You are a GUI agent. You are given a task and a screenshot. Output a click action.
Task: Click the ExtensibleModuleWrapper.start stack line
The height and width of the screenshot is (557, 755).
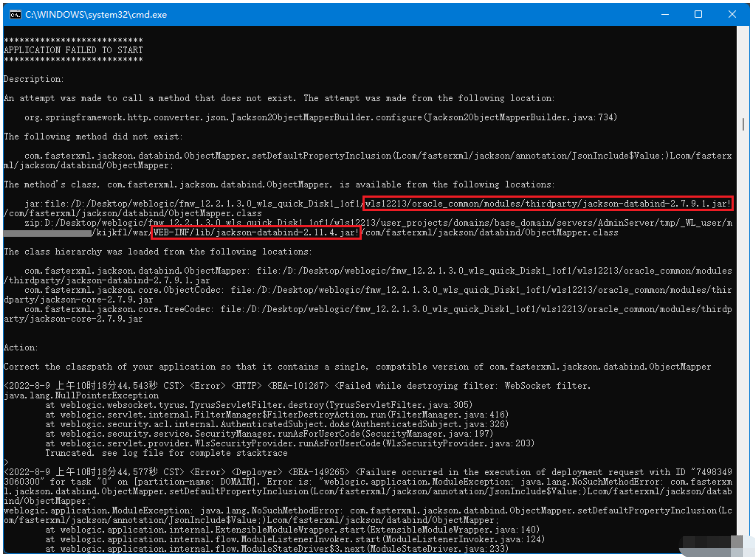pos(292,530)
